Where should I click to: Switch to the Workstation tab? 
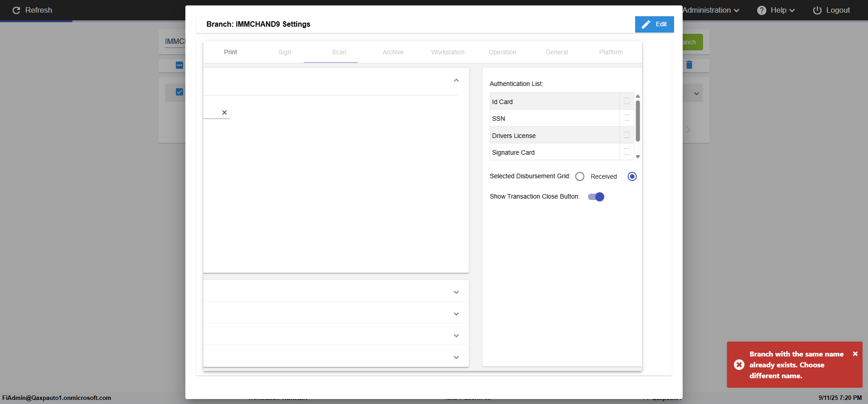[448, 52]
